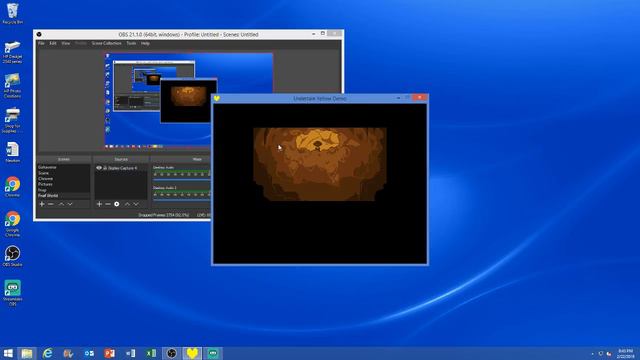
Task: Open the Streamlabs OBS desktop shortcut
Action: 12,292
